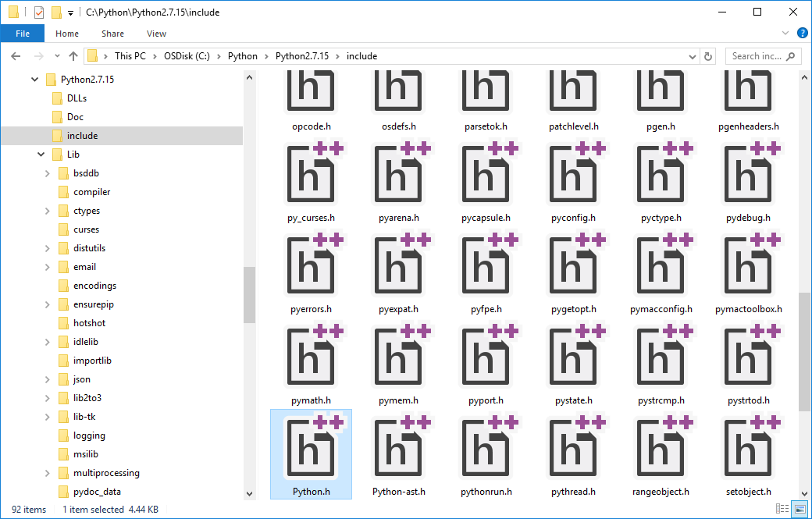Click Properties quick access toolbar icon
Screen dimensions: 812x519
39,12
